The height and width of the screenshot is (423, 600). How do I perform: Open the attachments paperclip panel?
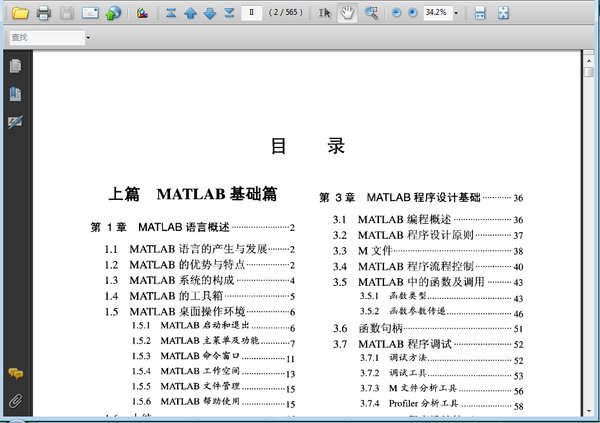15,401
